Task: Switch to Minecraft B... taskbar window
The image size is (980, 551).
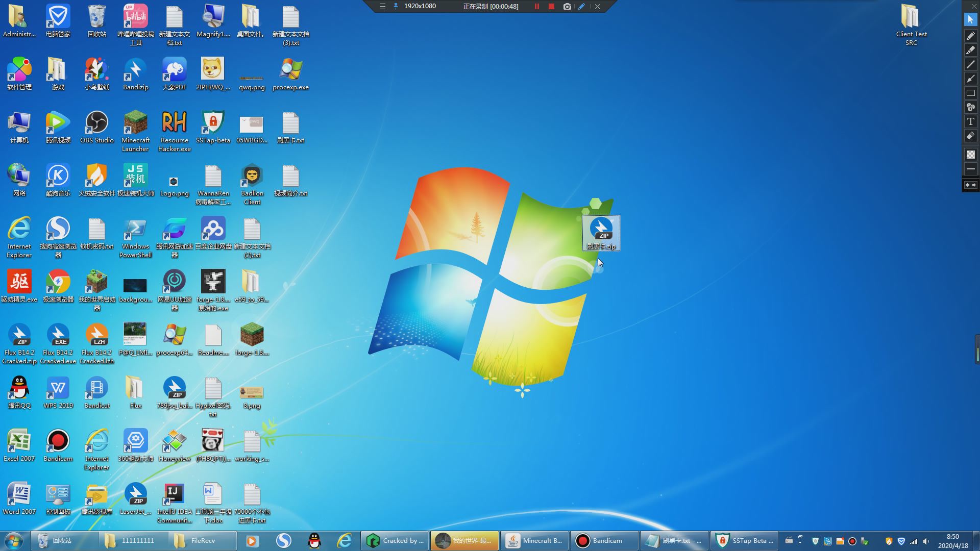Action: pyautogui.click(x=534, y=541)
